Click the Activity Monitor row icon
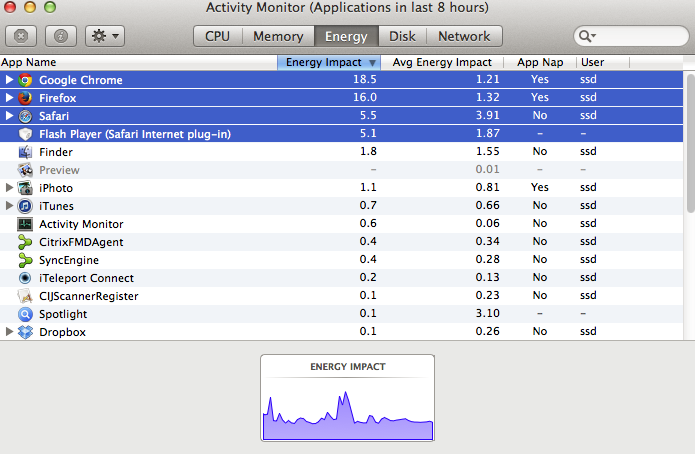Viewport: 695px width, 454px height. 25,224
